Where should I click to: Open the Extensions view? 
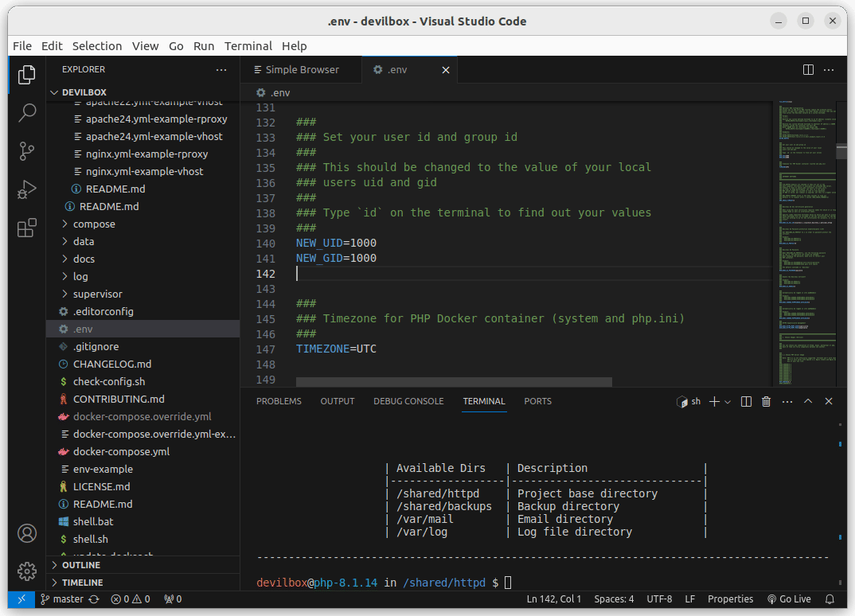(x=27, y=228)
